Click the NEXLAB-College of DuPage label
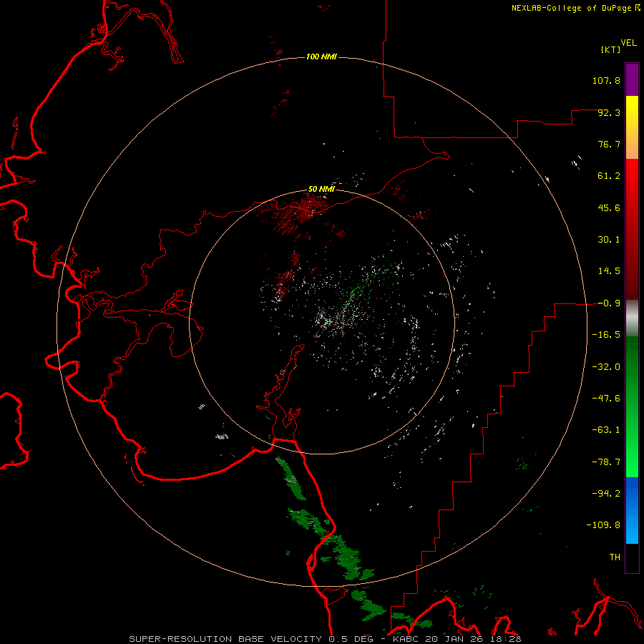The height and width of the screenshot is (644, 644). click(x=576, y=8)
